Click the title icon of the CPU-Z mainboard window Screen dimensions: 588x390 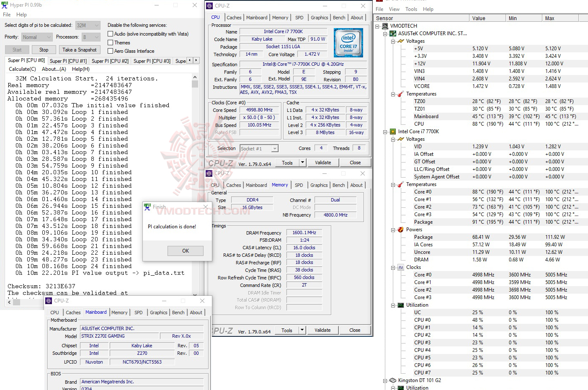click(x=49, y=301)
